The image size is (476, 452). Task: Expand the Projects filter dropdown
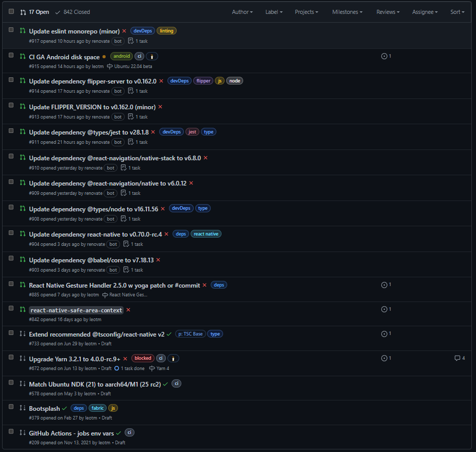[x=307, y=12]
